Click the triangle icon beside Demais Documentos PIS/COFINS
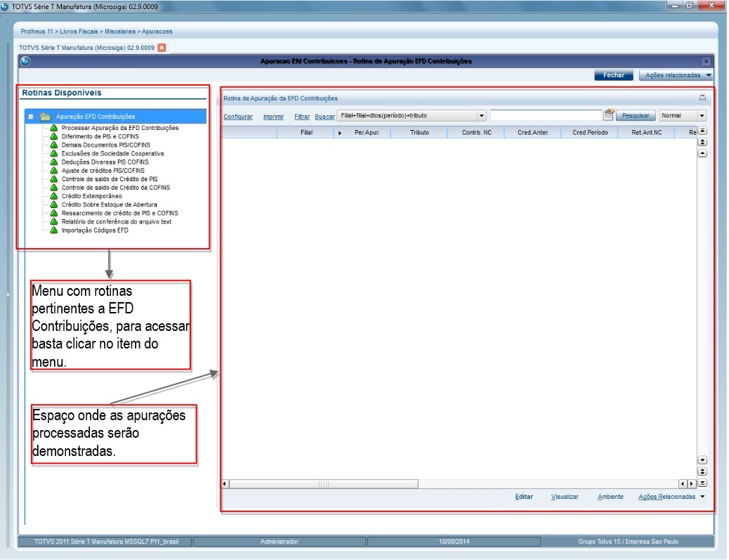This screenshot has width=729, height=560. pos(54,145)
